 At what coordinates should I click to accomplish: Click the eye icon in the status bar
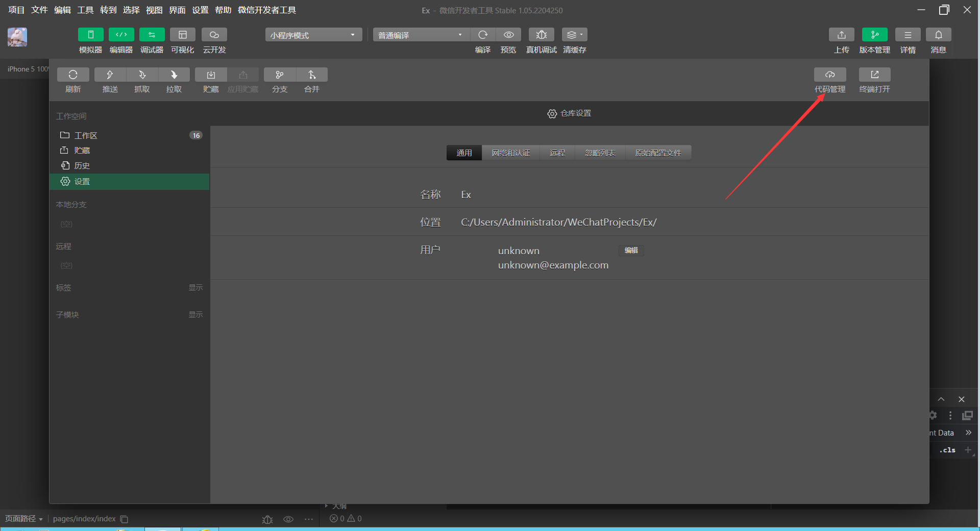[288, 519]
